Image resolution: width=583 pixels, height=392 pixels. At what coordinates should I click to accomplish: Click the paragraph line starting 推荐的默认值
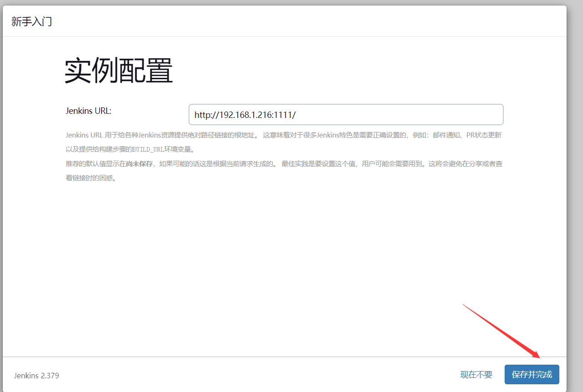[x=284, y=164]
